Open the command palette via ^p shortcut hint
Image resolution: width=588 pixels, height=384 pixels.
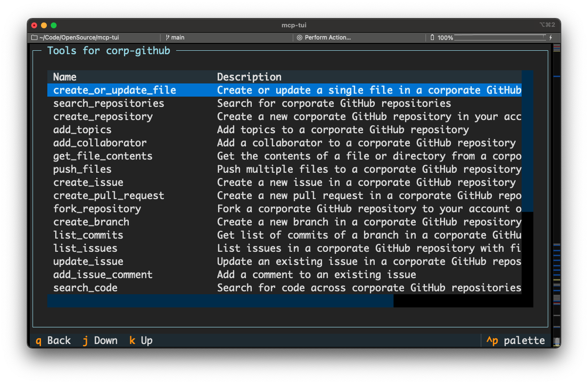492,340
